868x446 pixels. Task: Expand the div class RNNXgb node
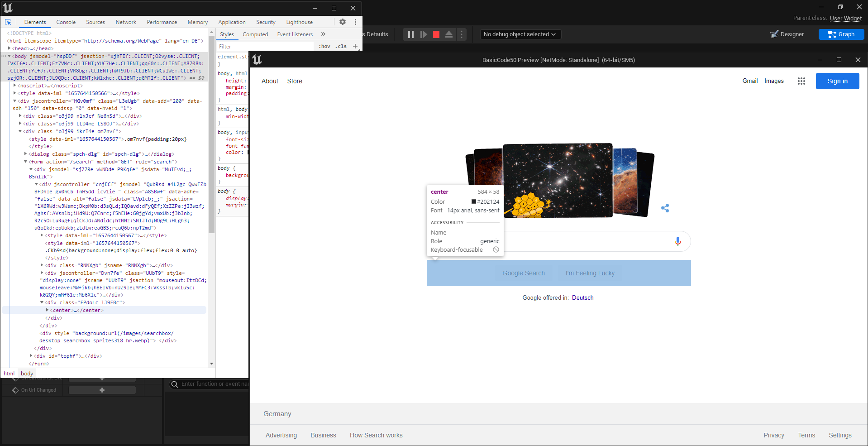click(42, 265)
